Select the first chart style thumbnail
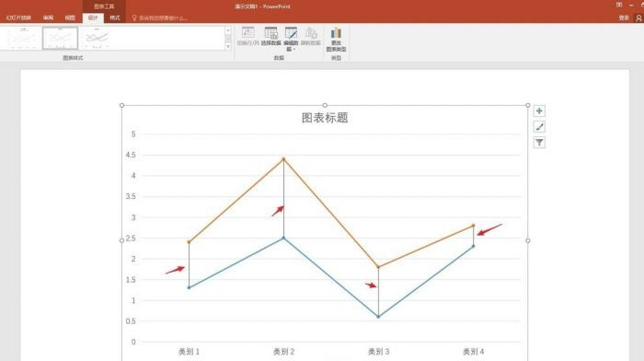 (x=21, y=39)
